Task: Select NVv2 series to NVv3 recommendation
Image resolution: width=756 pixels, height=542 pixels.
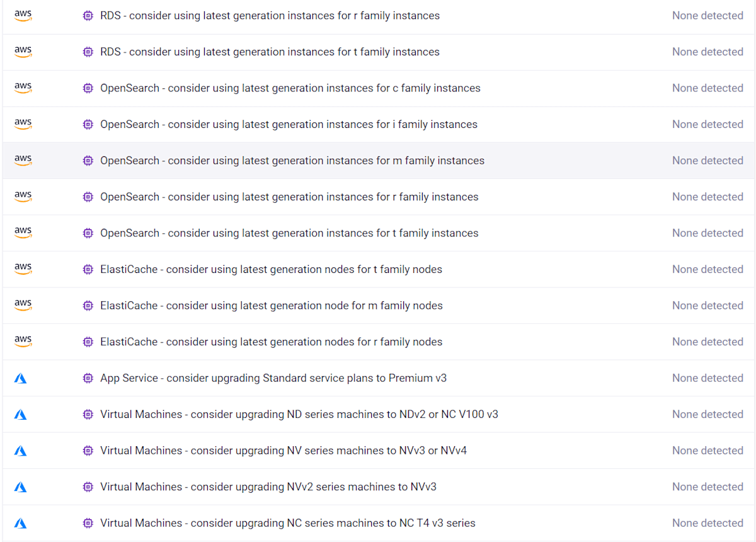Action: 268,487
